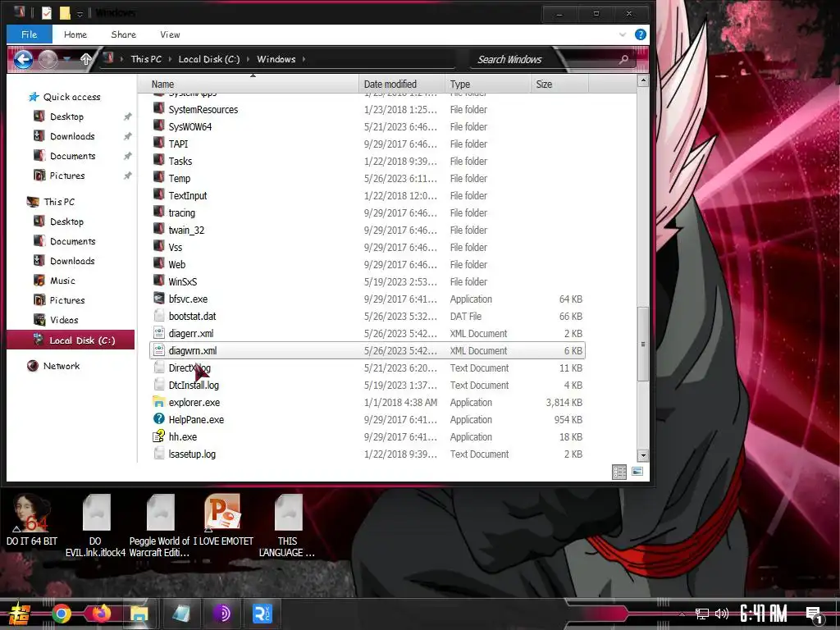Select the explorer.exe file icon

tap(158, 402)
